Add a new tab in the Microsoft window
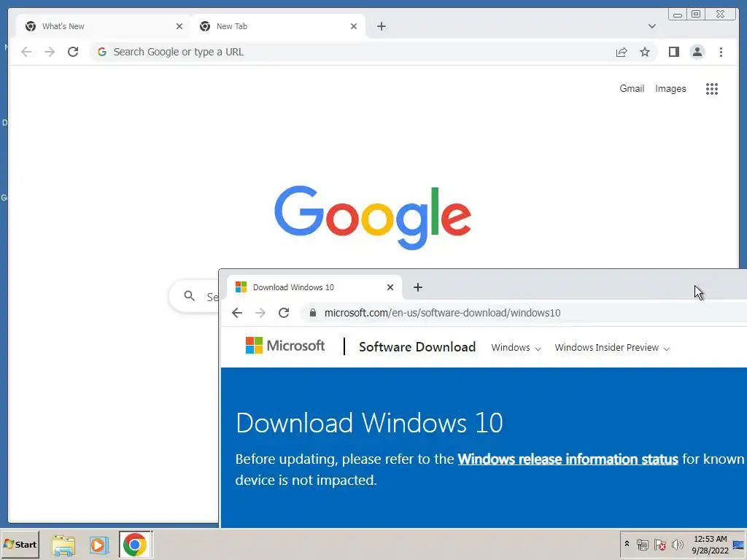 (x=418, y=287)
